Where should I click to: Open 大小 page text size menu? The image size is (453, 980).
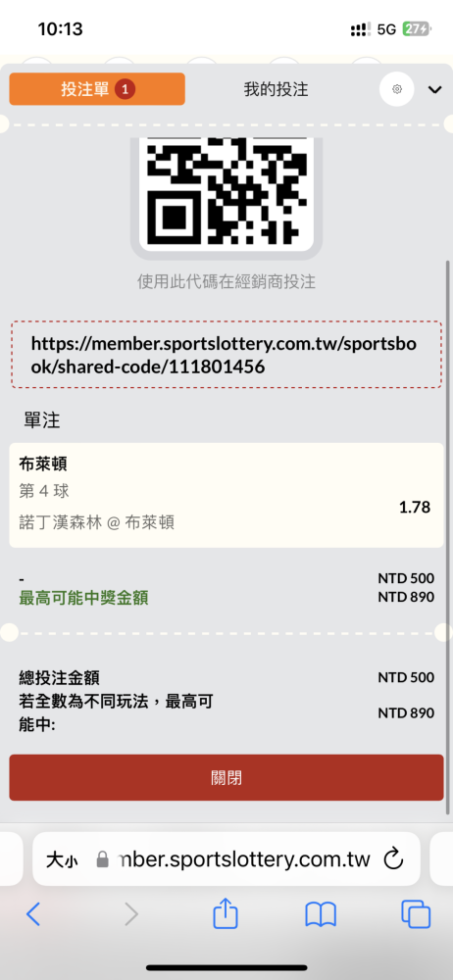coord(62,860)
